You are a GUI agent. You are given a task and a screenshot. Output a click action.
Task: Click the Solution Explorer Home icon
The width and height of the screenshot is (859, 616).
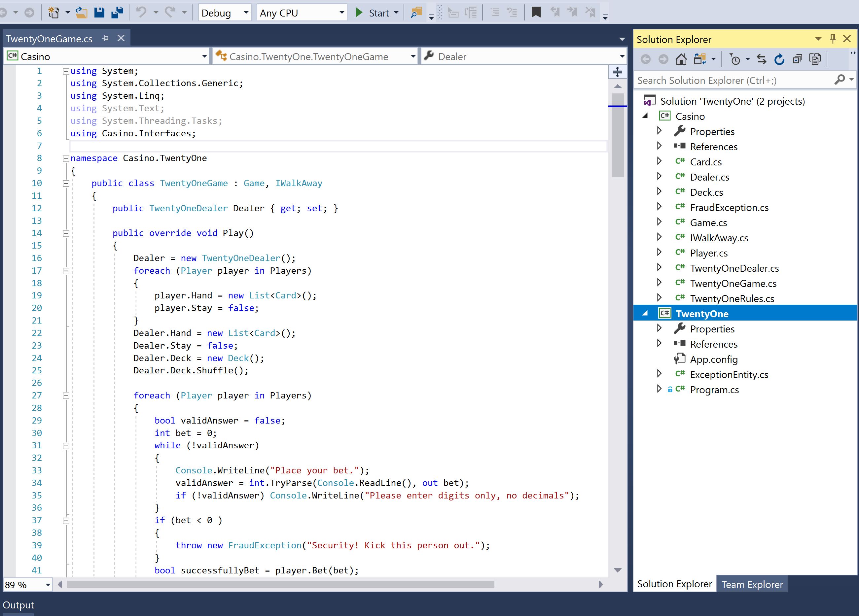(681, 59)
